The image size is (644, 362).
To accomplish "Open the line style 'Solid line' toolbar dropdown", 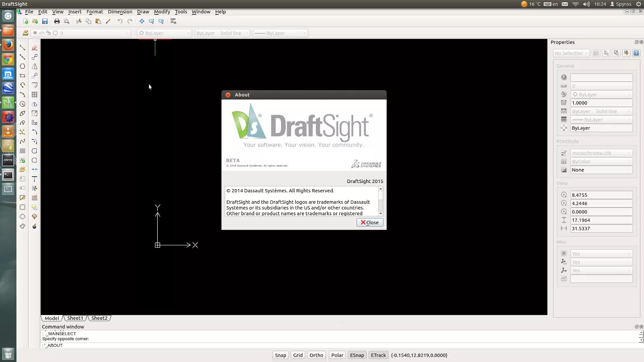I will point(223,33).
